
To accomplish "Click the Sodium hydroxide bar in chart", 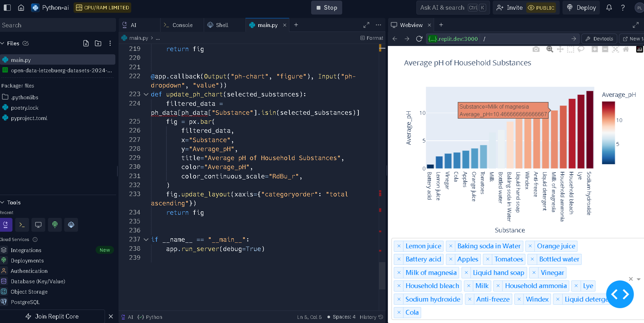I will pyautogui.click(x=590, y=130).
